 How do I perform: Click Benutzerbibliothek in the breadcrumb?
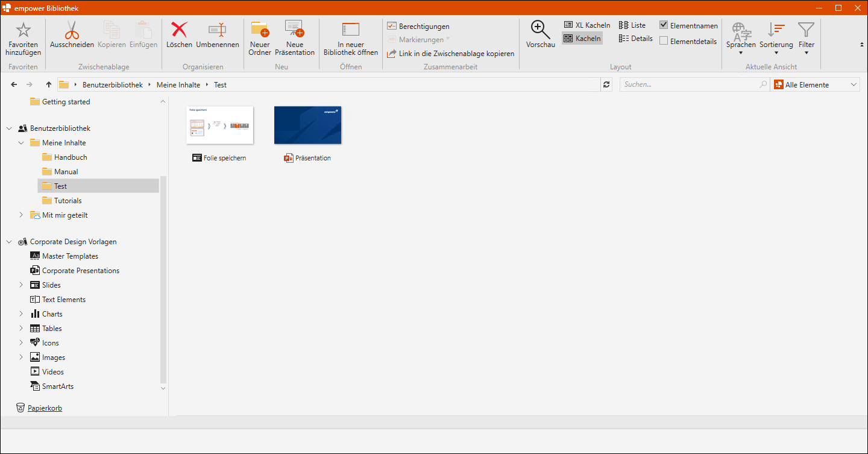pyautogui.click(x=113, y=85)
